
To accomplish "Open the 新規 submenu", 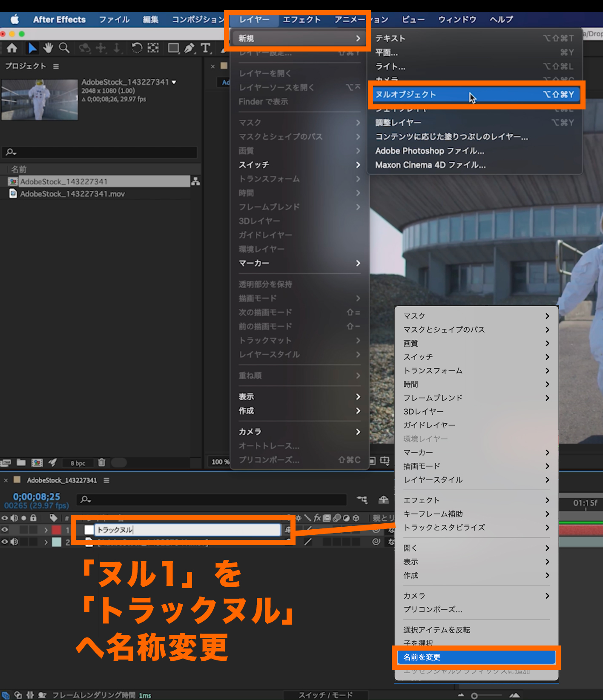I will tap(299, 38).
